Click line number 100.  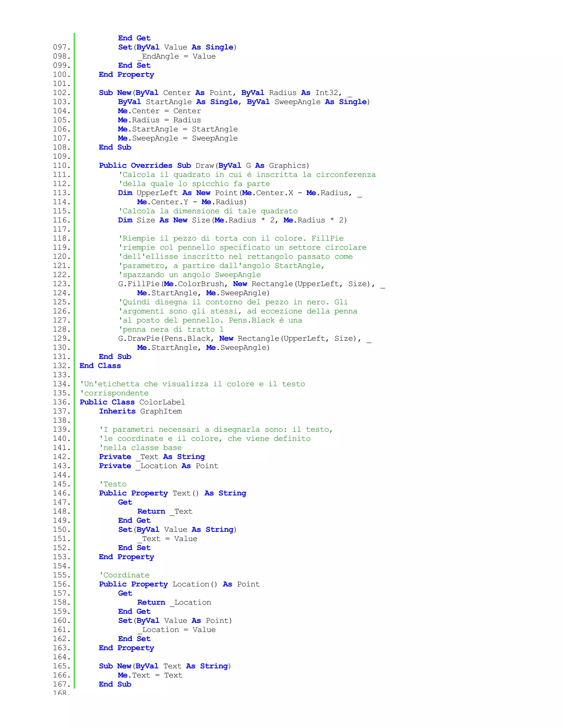point(62,75)
